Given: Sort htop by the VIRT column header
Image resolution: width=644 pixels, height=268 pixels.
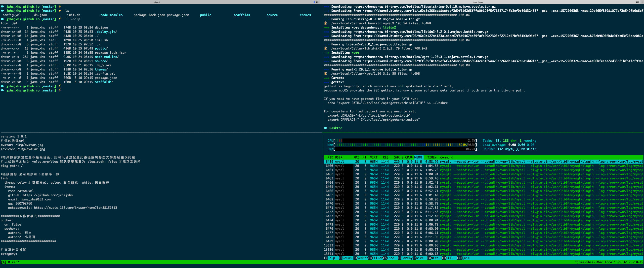Looking at the screenshot, I should point(374,158).
